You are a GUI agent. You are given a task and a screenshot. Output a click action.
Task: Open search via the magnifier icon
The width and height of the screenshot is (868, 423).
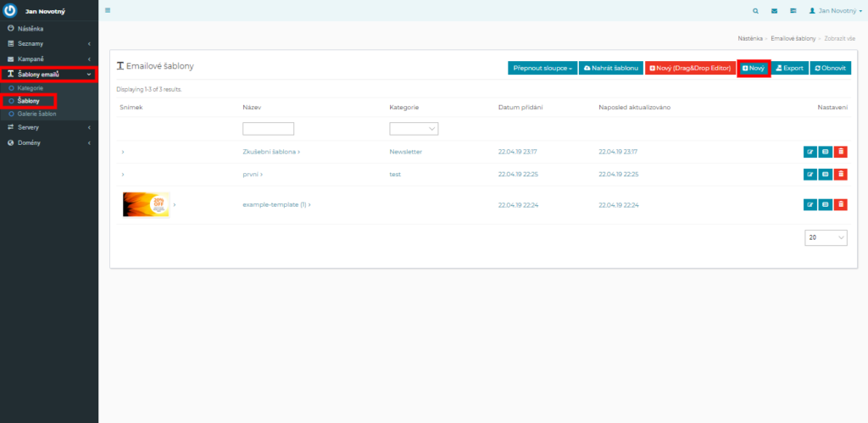[x=756, y=11]
